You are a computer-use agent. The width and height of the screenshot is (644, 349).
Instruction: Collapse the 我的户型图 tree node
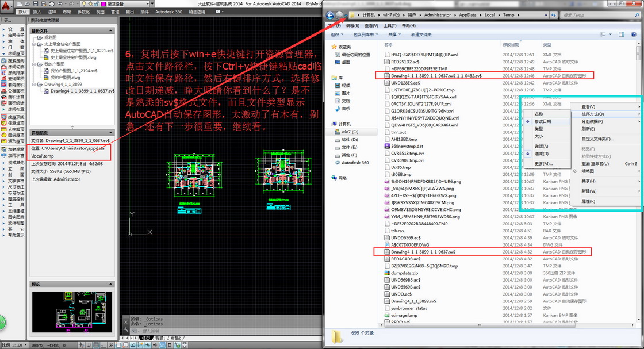(x=34, y=64)
